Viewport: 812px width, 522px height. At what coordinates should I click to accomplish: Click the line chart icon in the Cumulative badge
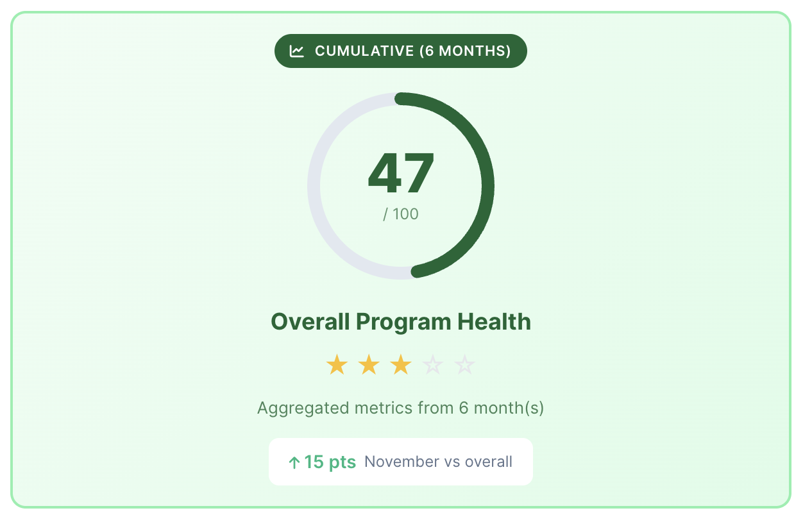[296, 51]
